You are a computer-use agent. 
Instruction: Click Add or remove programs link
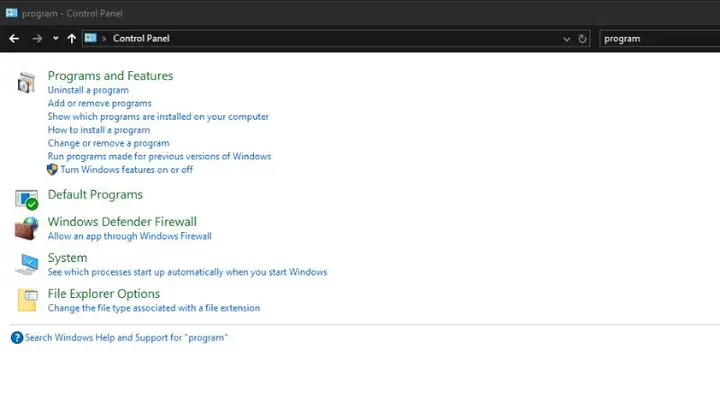point(100,103)
